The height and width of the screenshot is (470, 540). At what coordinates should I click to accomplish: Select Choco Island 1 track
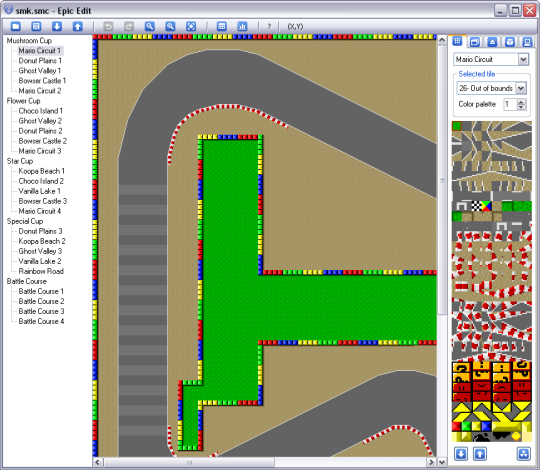pos(41,111)
